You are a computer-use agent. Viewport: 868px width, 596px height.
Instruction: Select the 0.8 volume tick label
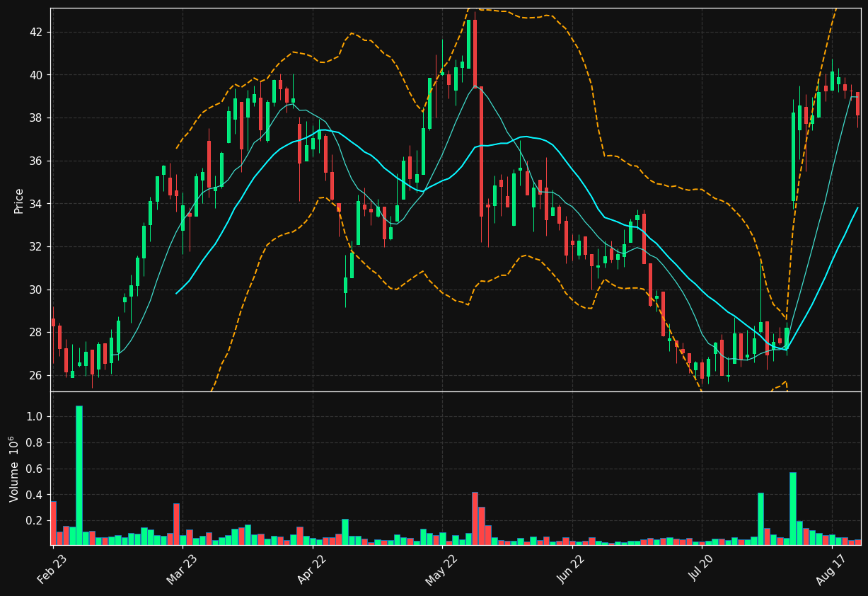click(35, 443)
